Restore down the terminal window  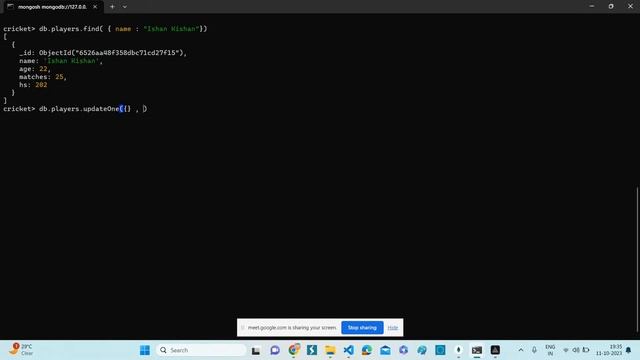click(611, 6)
